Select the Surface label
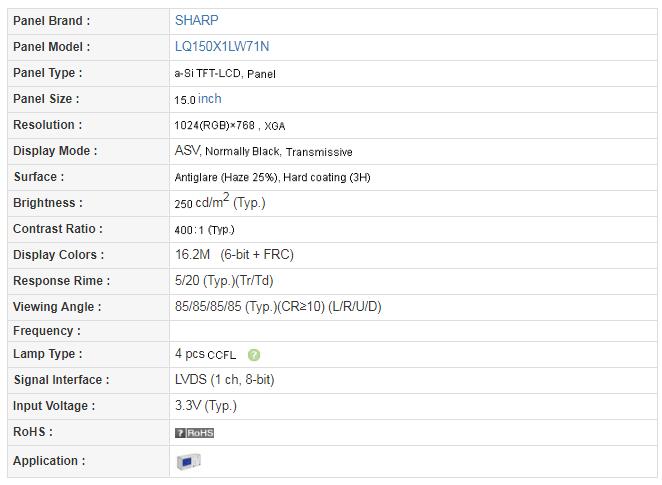 (x=39, y=177)
